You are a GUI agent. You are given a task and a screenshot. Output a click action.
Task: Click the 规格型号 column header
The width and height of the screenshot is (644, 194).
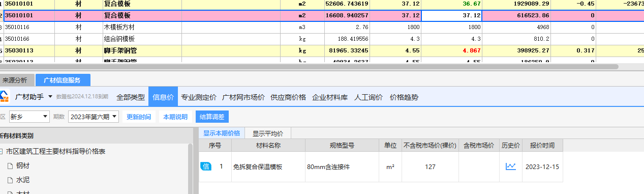coord(342,145)
